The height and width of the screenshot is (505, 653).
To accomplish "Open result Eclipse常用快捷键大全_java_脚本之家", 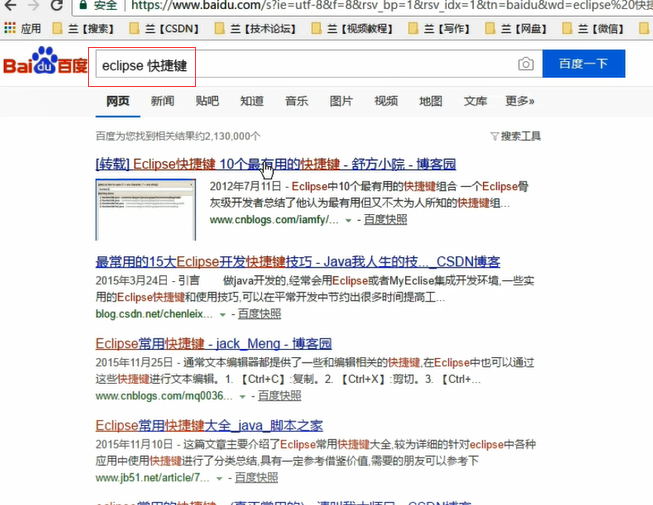I will (x=209, y=425).
